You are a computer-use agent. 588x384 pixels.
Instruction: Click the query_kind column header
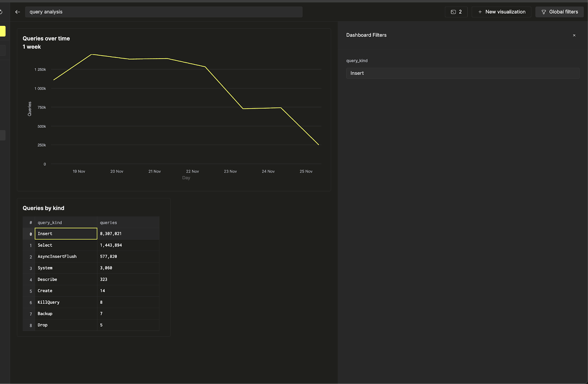click(x=50, y=222)
